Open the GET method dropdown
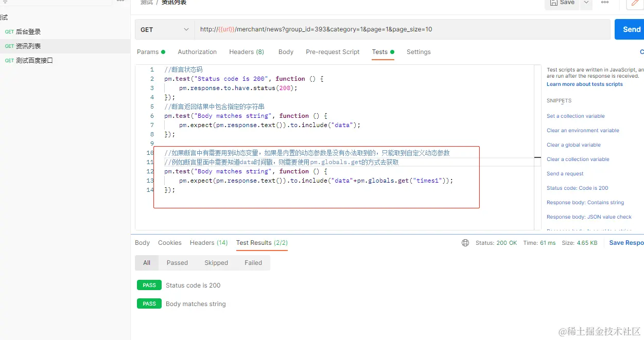Image resolution: width=644 pixels, height=340 pixels. (x=165, y=29)
